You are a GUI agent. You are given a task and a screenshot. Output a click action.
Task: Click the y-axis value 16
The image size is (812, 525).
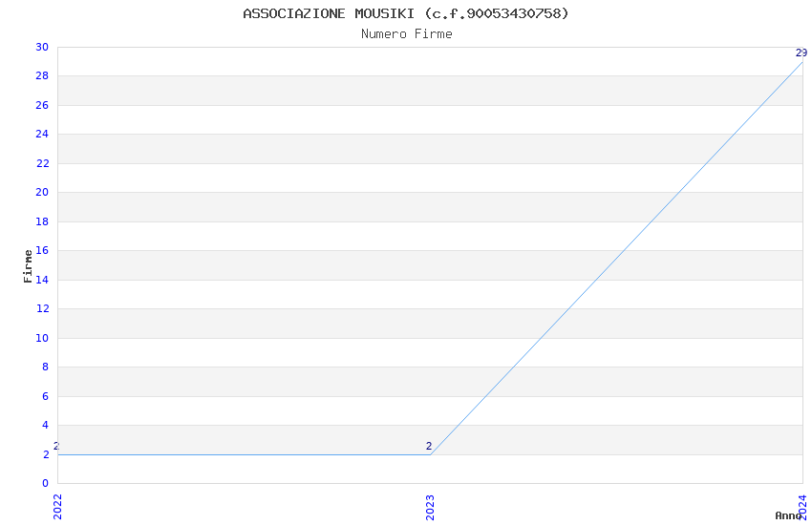[x=42, y=250]
